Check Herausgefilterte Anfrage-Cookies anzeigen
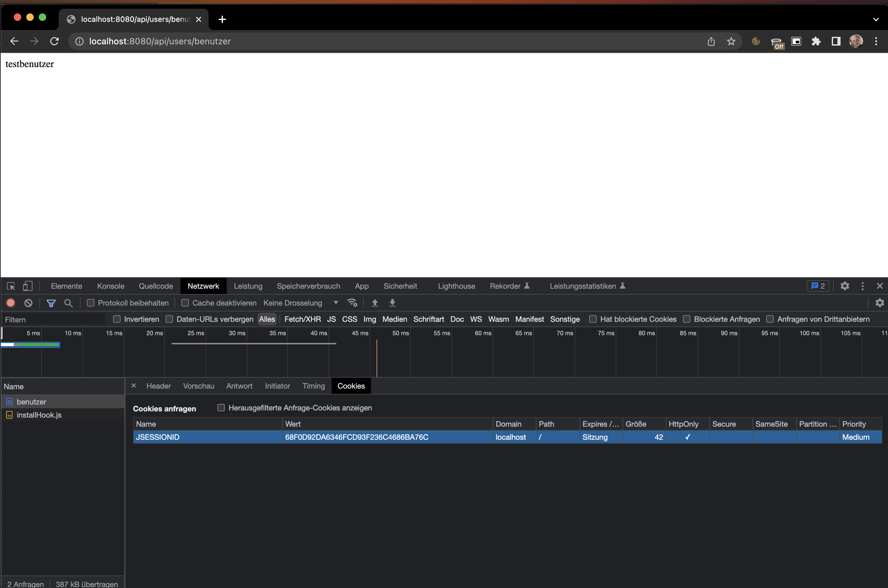 (x=221, y=408)
